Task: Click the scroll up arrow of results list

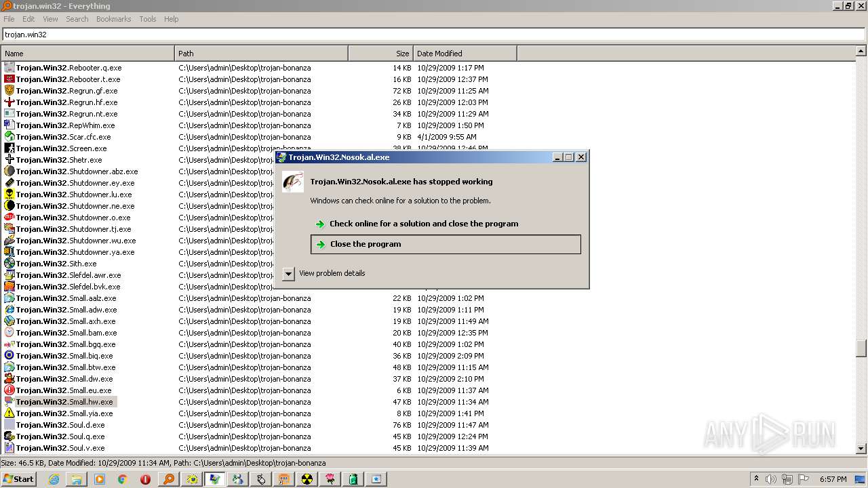Action: (861, 51)
